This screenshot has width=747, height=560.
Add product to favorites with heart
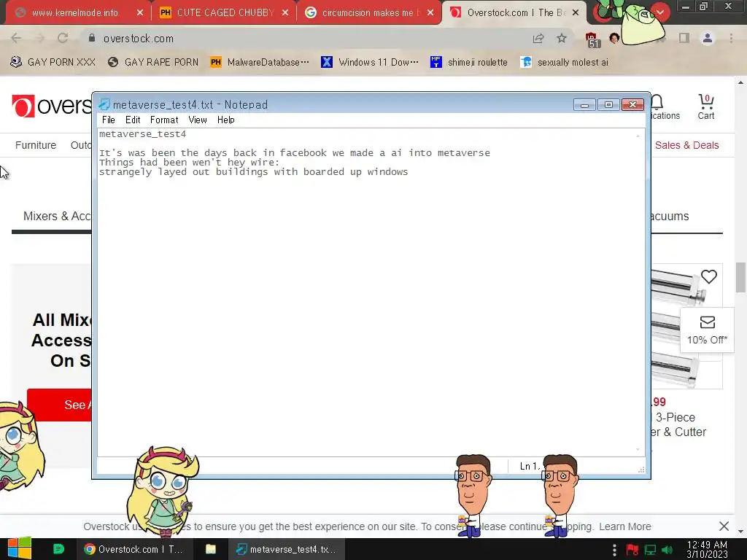709,276
